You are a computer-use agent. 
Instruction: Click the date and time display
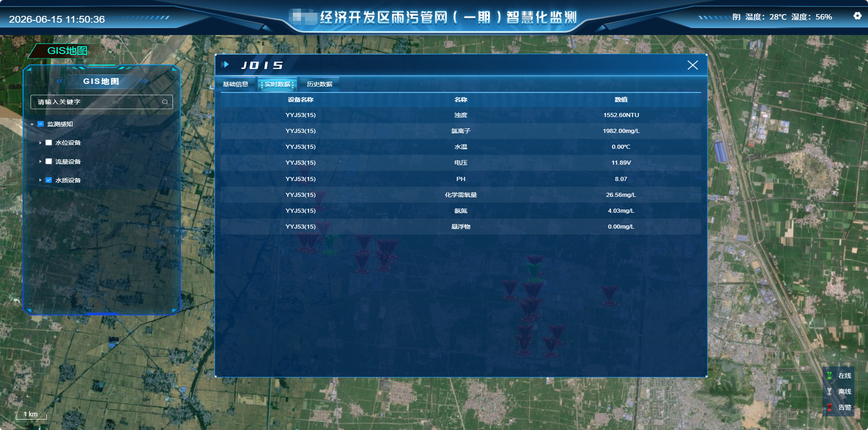57,19
